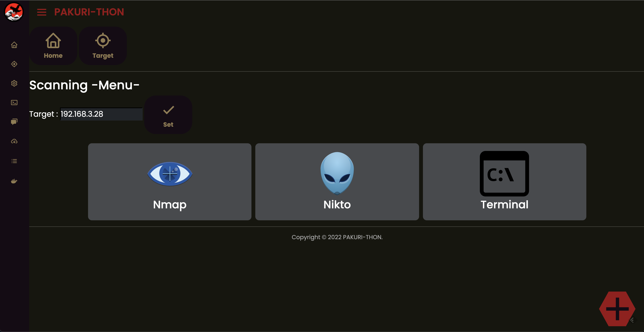Launch the Nmap scanner card
Image resolution: width=644 pixels, height=332 pixels.
tap(170, 182)
